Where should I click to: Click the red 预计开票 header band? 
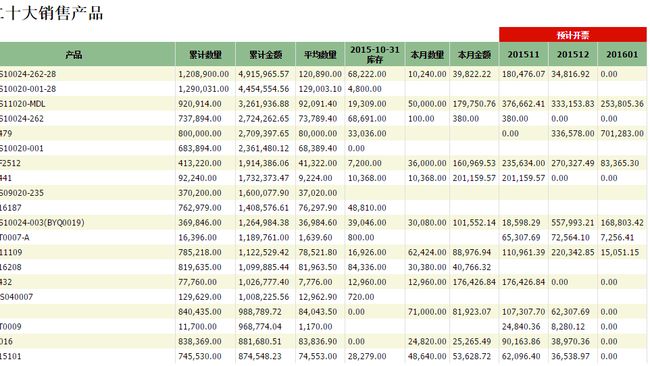pos(573,35)
